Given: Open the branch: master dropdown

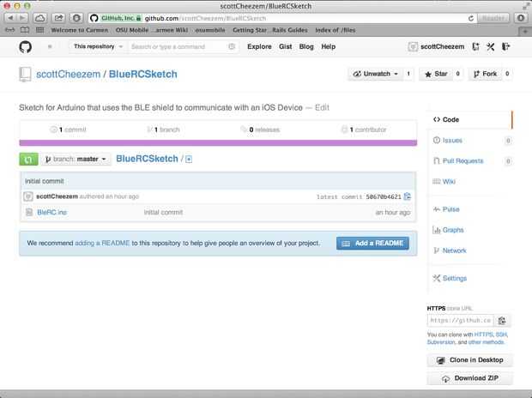Looking at the screenshot, I should tap(76, 160).
